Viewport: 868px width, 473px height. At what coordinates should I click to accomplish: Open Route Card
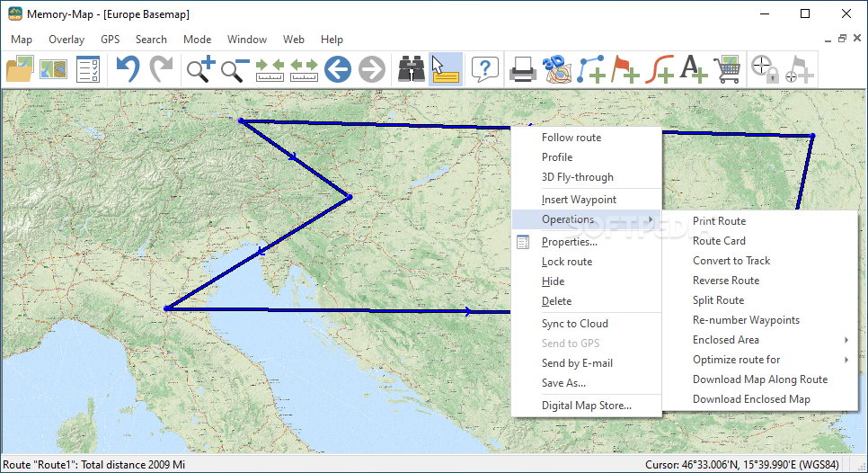tap(719, 241)
